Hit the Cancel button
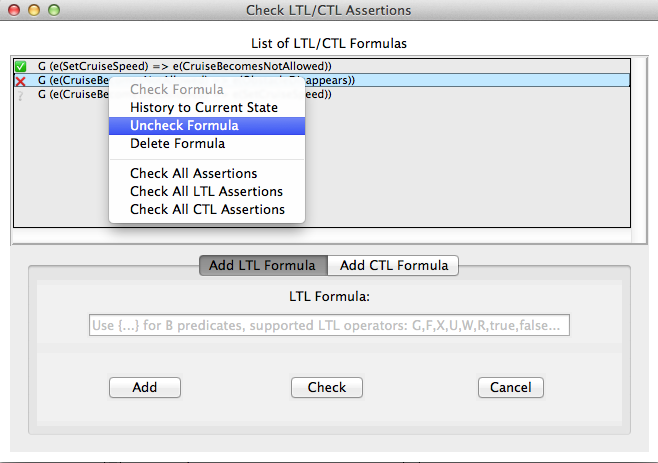 click(x=510, y=387)
